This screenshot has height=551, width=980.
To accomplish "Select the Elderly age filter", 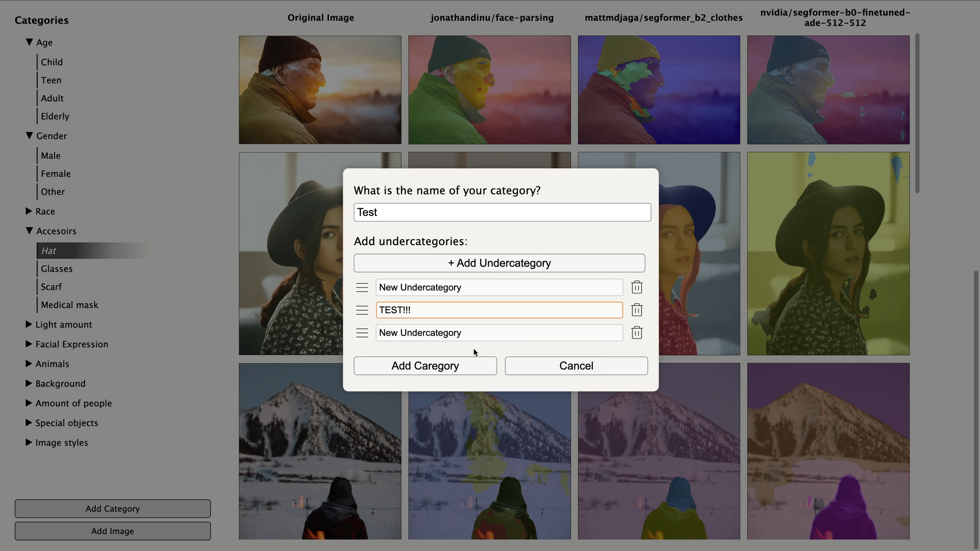I will coord(55,116).
